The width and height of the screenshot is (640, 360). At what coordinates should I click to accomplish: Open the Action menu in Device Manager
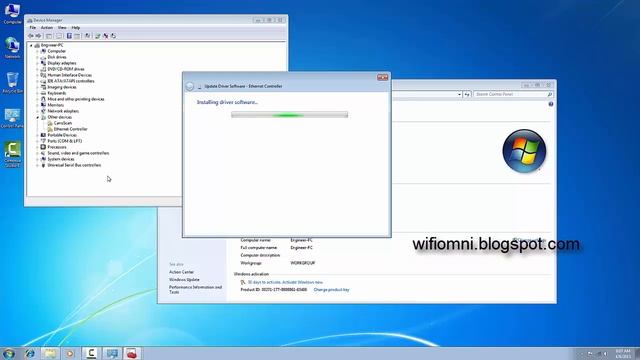coord(47,28)
